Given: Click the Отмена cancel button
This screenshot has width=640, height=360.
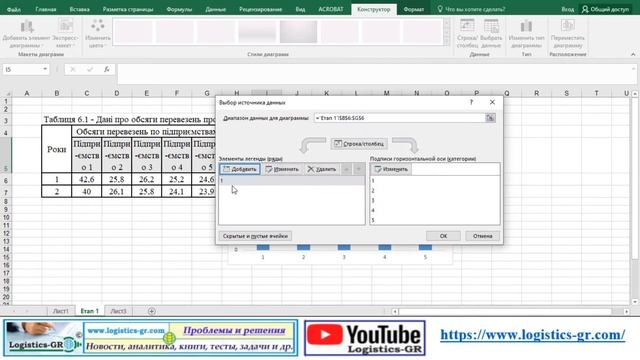Looking at the screenshot, I should pyautogui.click(x=482, y=236).
